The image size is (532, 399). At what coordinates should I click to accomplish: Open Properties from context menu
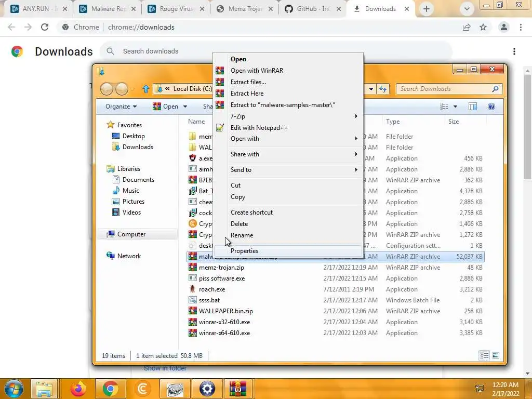[x=244, y=251]
